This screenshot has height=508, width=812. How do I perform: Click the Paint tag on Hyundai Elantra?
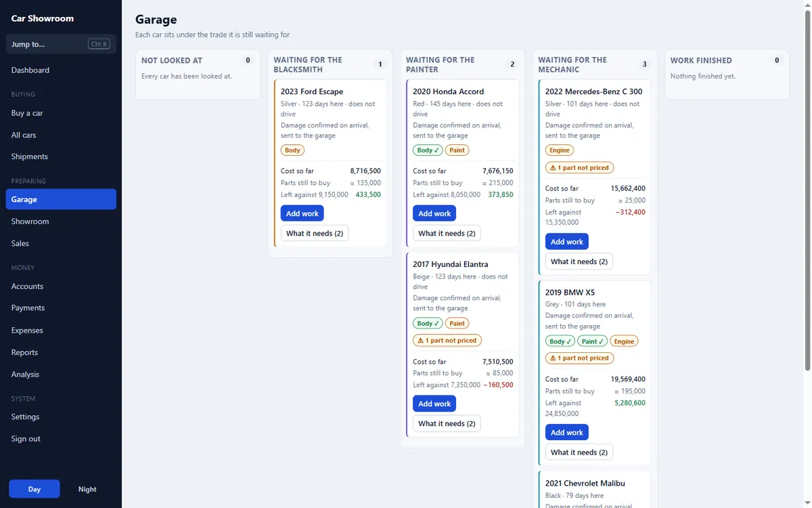tap(457, 324)
